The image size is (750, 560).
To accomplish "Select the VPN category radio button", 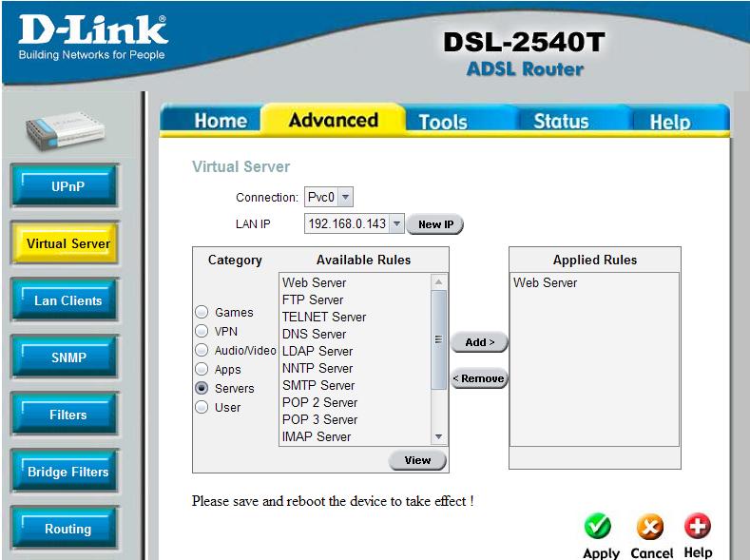I will click(202, 331).
